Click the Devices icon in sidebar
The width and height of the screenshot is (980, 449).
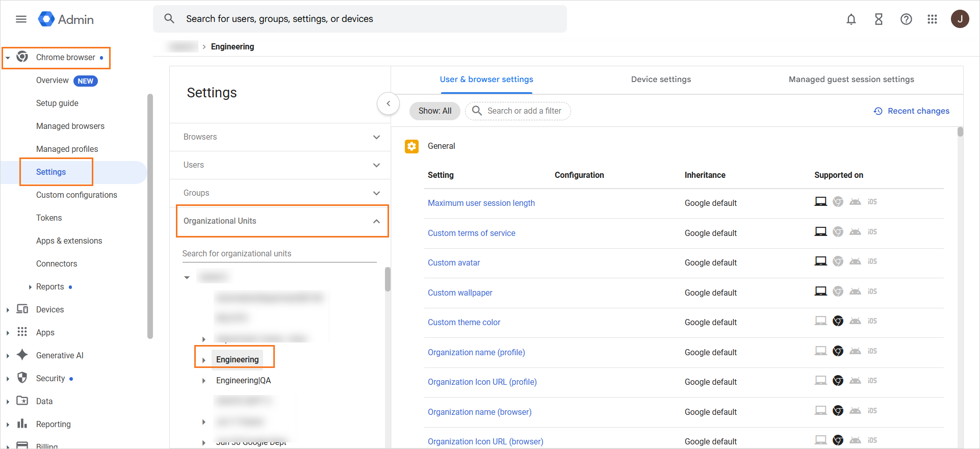coord(22,309)
